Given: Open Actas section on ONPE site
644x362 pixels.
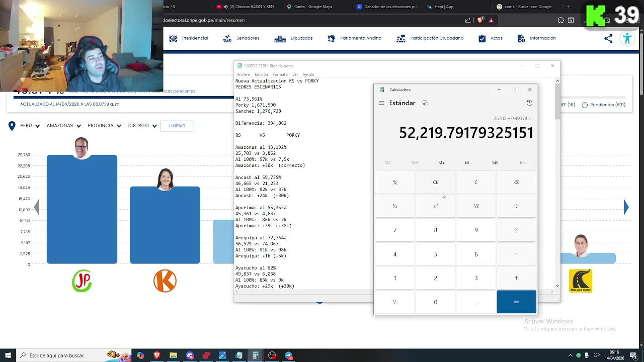Looking at the screenshot, I should coord(491,38).
